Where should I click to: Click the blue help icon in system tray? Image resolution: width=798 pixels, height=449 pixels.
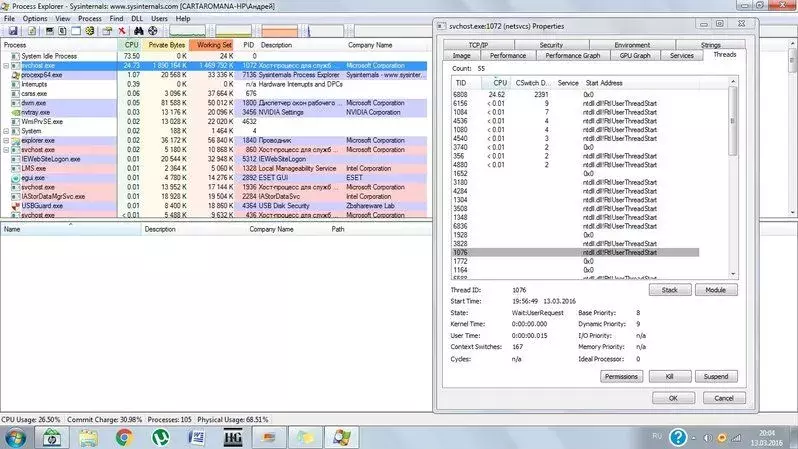click(x=678, y=437)
